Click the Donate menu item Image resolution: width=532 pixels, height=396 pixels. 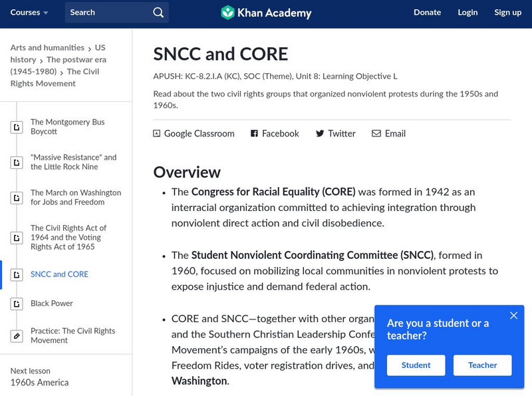(x=427, y=13)
